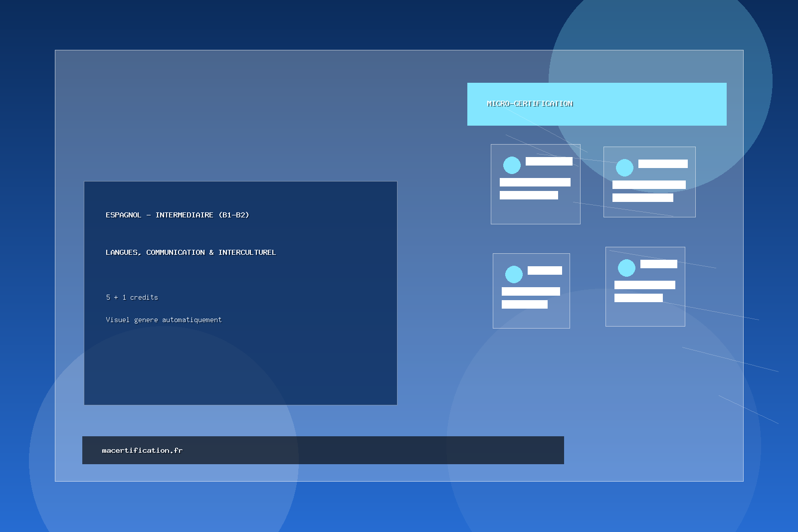Click the avatar circle in the top-left card
This screenshot has width=798, height=532.
pyautogui.click(x=512, y=165)
